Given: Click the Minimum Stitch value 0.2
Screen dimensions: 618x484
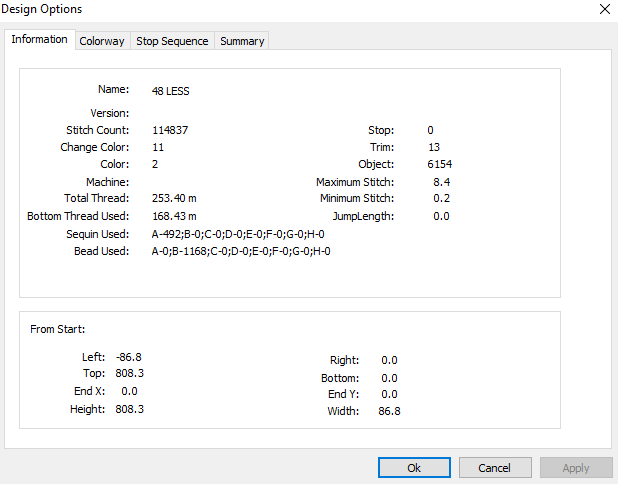Looking at the screenshot, I should [441, 198].
